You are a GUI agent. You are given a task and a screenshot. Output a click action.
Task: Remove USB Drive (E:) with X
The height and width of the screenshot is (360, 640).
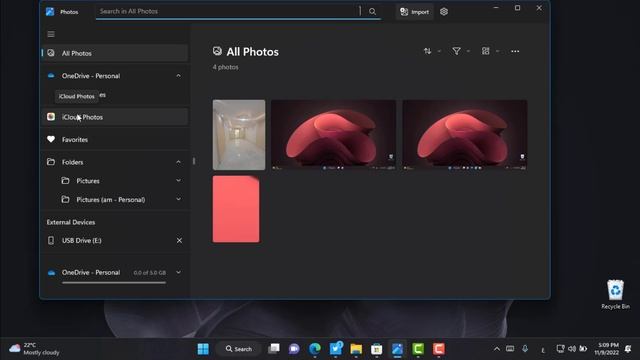(x=179, y=240)
